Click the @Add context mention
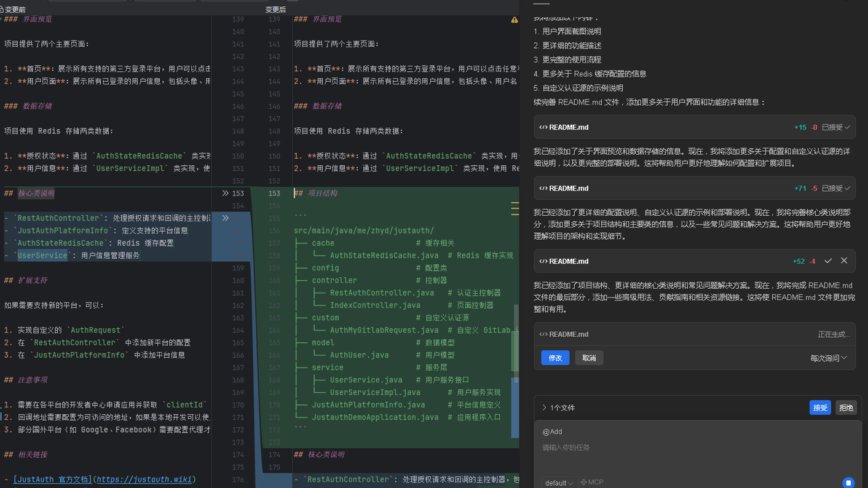 [552, 431]
